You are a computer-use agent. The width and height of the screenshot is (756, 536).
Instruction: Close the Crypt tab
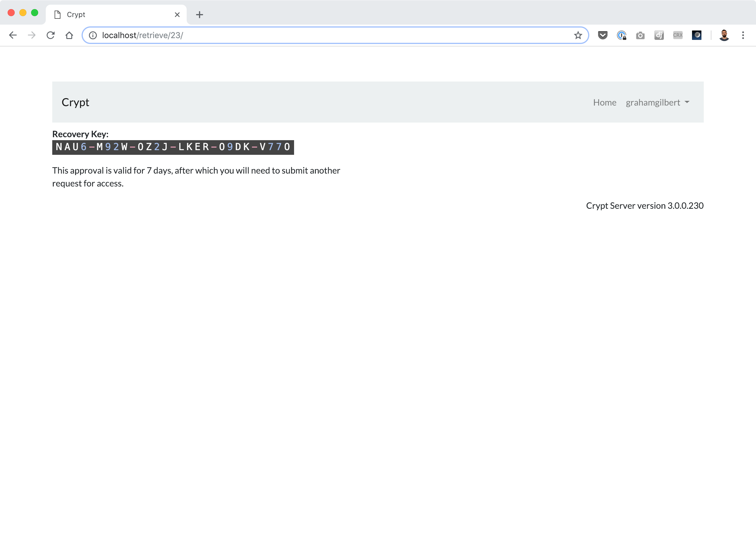pyautogui.click(x=177, y=15)
